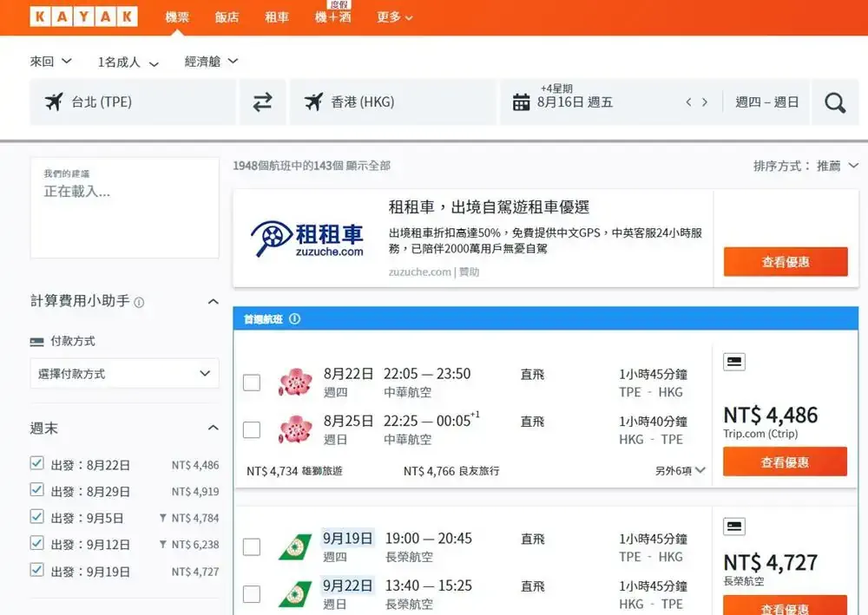Choose NT$ 4,766 良友旅行 price option
The width and height of the screenshot is (868, 615).
pos(451,471)
